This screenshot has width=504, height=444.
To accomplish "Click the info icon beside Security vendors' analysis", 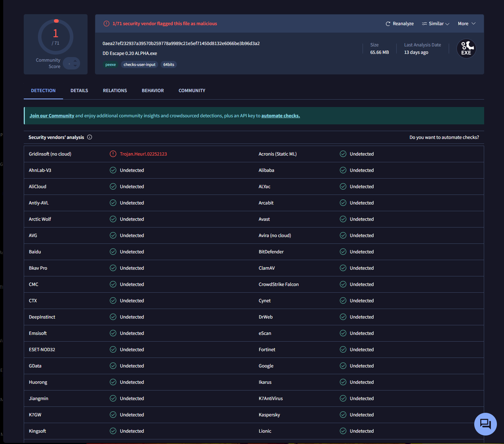I will pos(90,137).
